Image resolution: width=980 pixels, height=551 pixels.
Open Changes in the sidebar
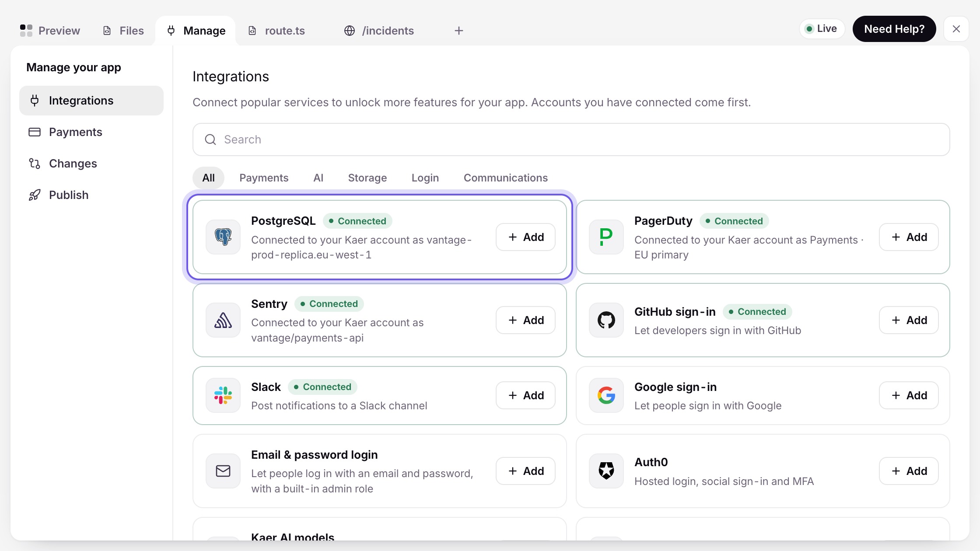pyautogui.click(x=91, y=164)
